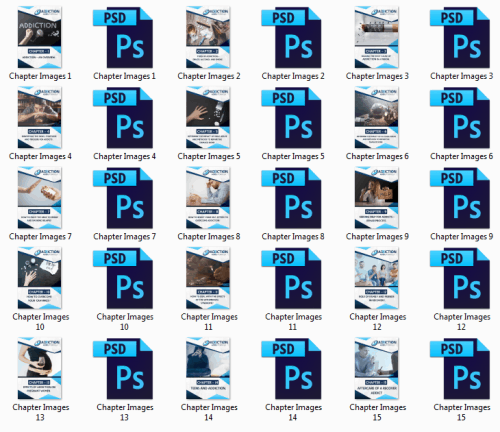Select the Chapter Images 12 PSD icon
This screenshot has width=500, height=432.
click(460, 278)
